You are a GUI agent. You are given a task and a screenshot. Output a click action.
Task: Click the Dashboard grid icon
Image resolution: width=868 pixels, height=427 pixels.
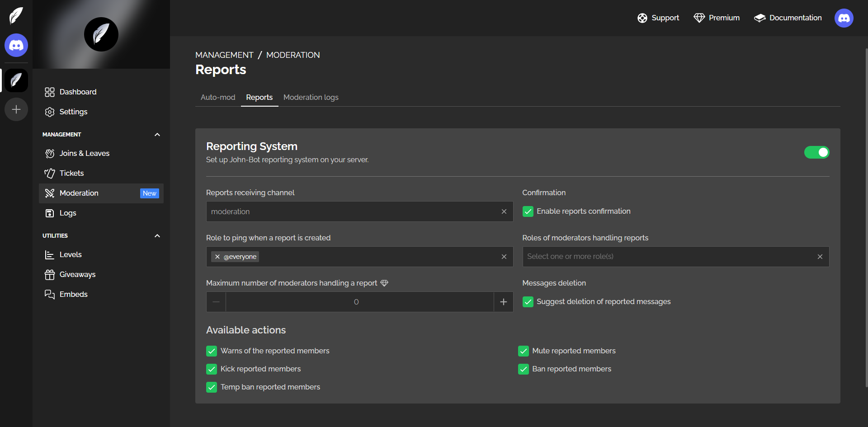[50, 92]
